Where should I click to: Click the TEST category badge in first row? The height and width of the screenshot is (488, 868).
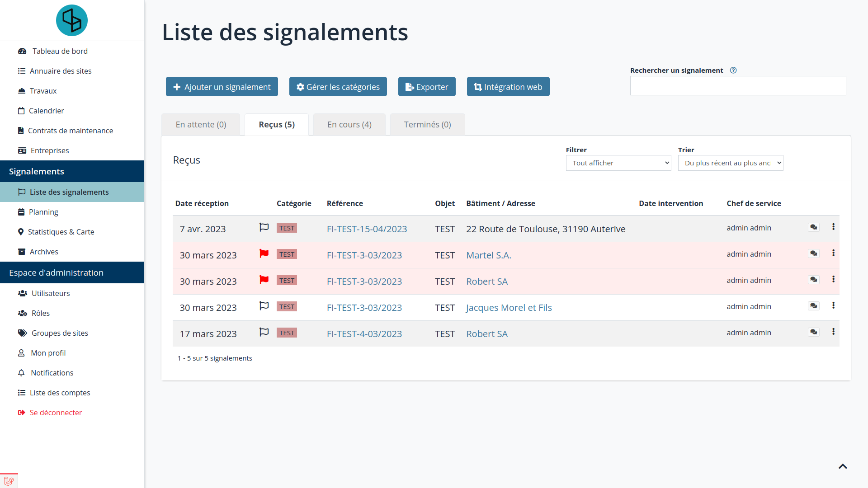[x=287, y=228]
